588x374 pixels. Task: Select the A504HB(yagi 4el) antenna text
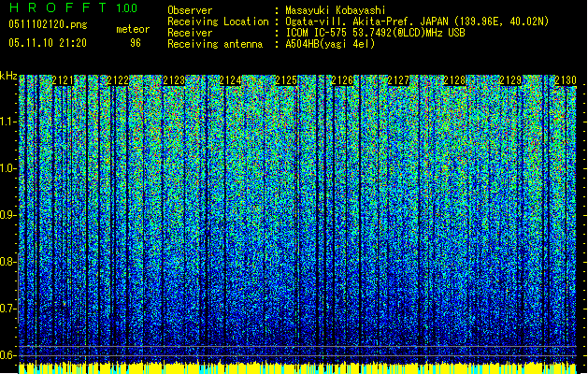point(330,44)
